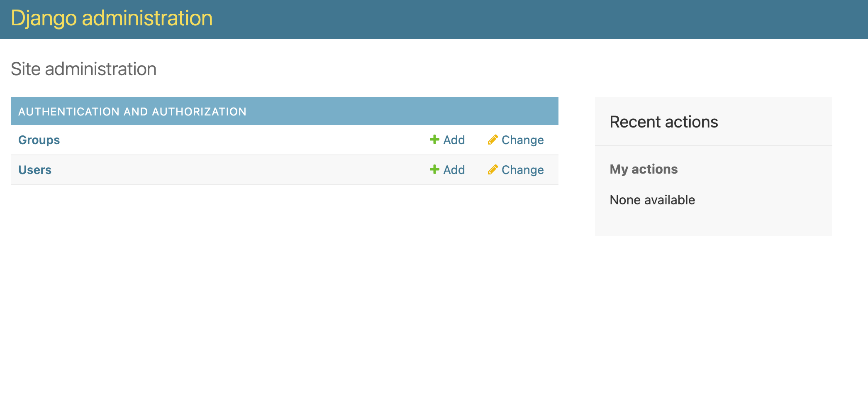Viewport: 868px width, 412px height.
Task: Open the Authentication and Authorization app section
Action: tap(132, 111)
